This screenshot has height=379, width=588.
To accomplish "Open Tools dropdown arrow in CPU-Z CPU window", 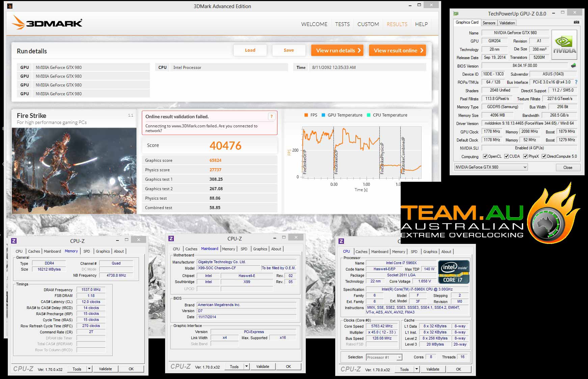I will [x=417, y=369].
